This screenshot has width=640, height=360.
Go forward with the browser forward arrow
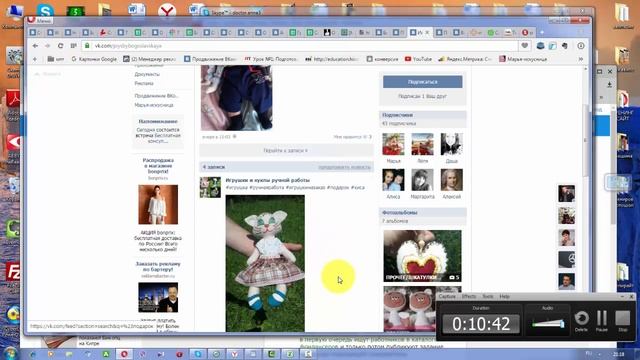pyautogui.click(x=47, y=46)
